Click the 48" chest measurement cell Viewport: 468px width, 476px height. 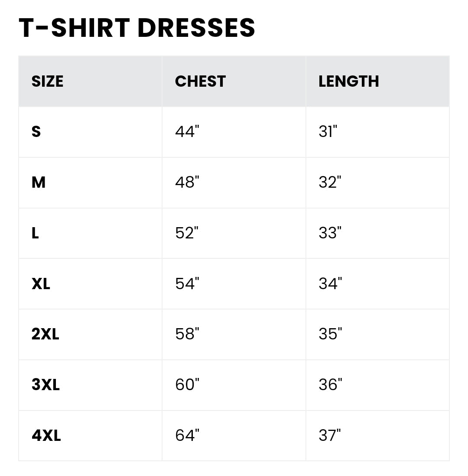click(187, 183)
